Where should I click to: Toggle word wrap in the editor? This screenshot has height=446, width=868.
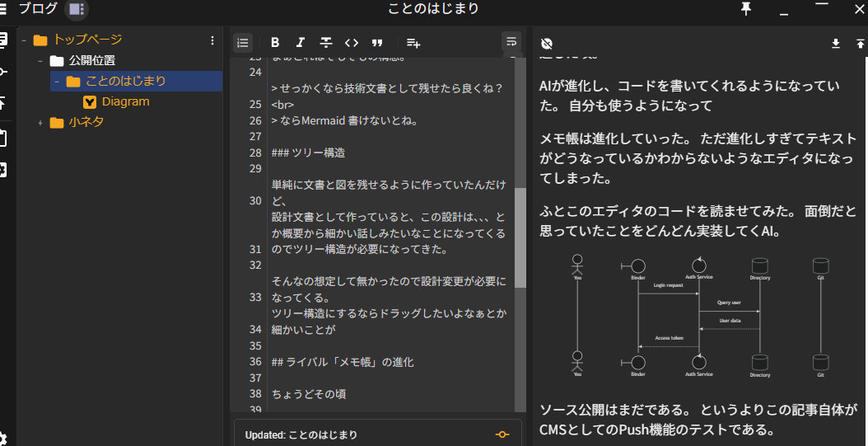click(511, 41)
